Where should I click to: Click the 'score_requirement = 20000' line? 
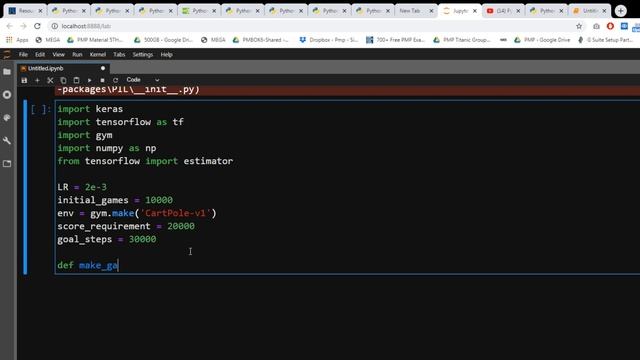click(126, 226)
